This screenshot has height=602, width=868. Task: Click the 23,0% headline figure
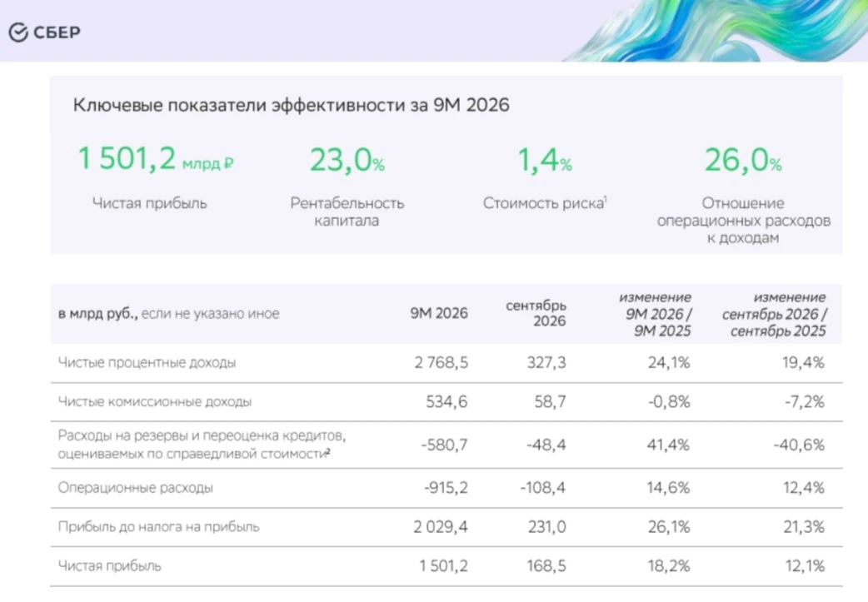[x=347, y=161]
